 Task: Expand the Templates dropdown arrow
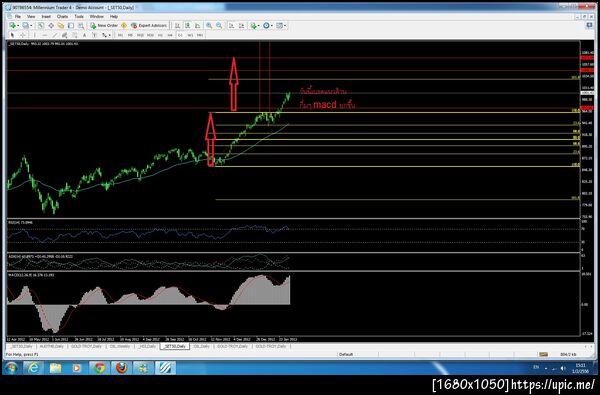(x=285, y=26)
